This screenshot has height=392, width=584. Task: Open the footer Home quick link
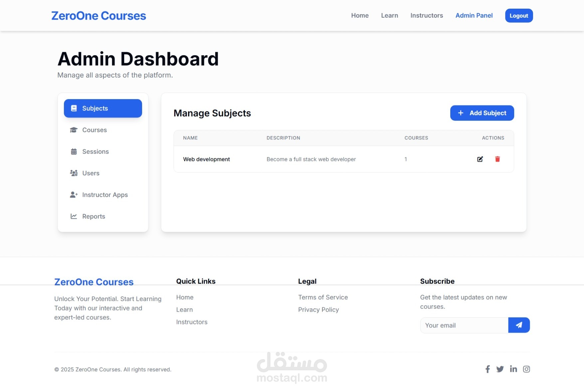click(185, 297)
